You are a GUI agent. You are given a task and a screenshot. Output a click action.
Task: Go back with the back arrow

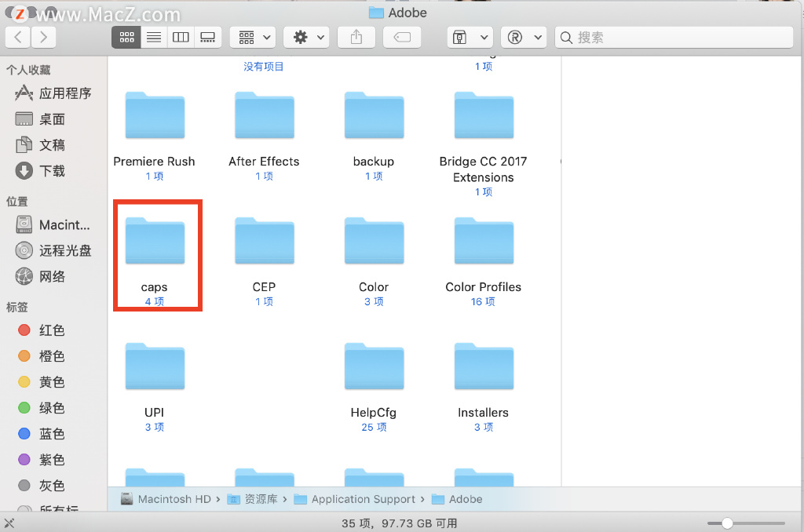click(x=18, y=37)
